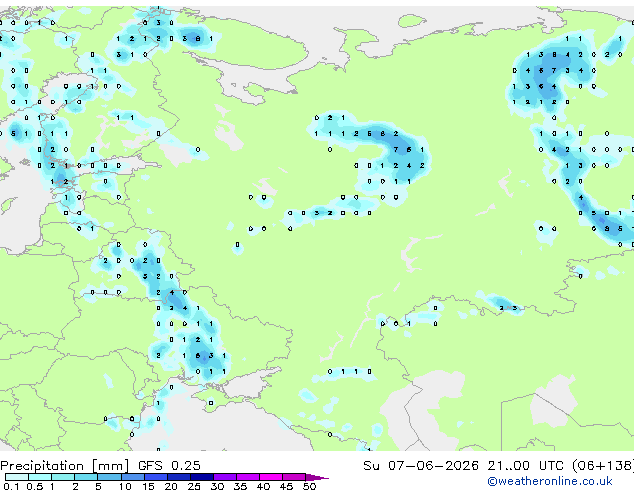
Task: Select the 15–20 mm blue legend box
Action: pyautogui.click(x=156, y=477)
